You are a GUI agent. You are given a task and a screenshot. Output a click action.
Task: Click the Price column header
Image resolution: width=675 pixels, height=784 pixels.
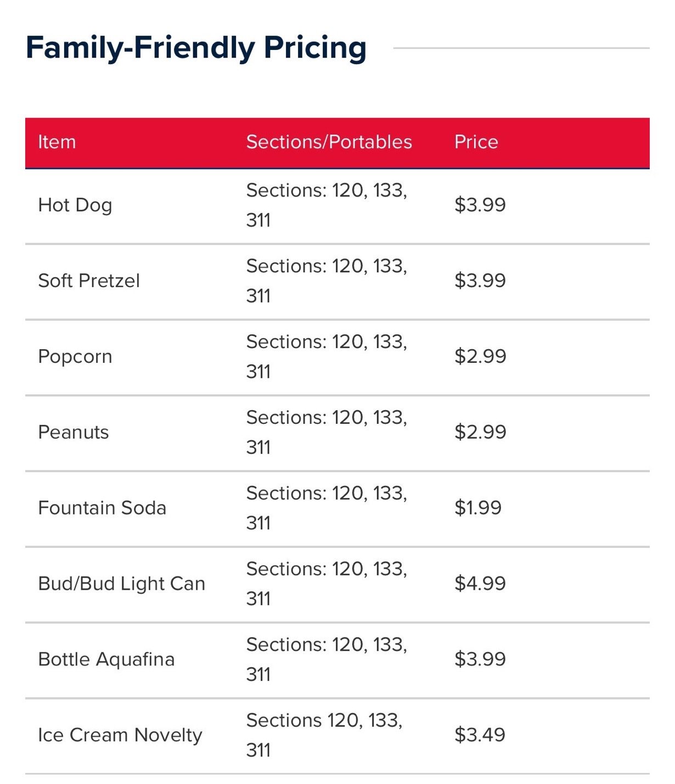[x=476, y=142]
